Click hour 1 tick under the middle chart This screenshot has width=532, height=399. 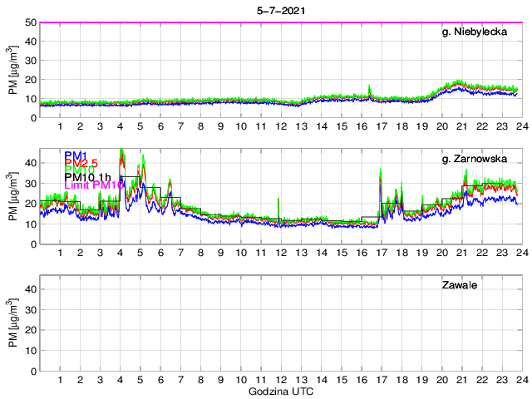tap(61, 253)
